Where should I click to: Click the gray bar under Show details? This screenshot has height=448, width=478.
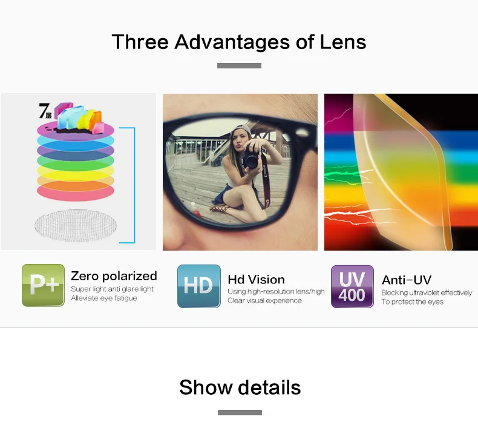click(x=240, y=412)
